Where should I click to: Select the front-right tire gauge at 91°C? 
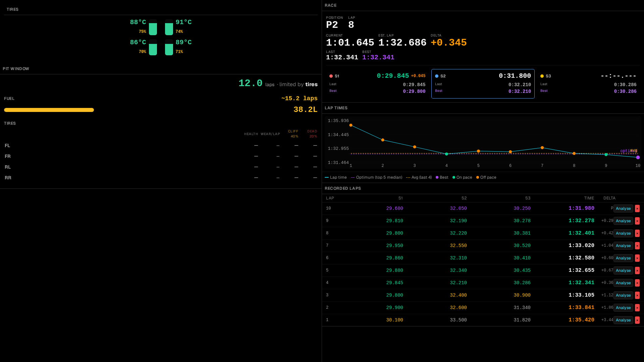coord(169,27)
